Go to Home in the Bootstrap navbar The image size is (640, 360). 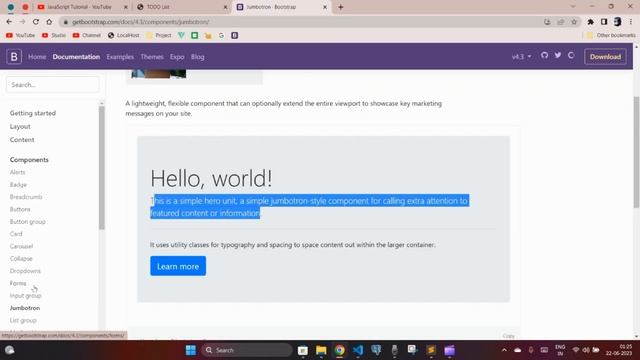[x=37, y=57]
